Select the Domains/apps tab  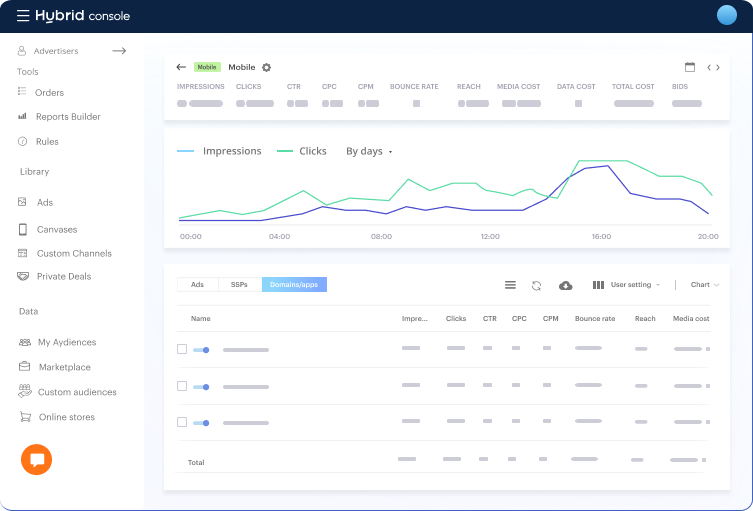click(294, 284)
